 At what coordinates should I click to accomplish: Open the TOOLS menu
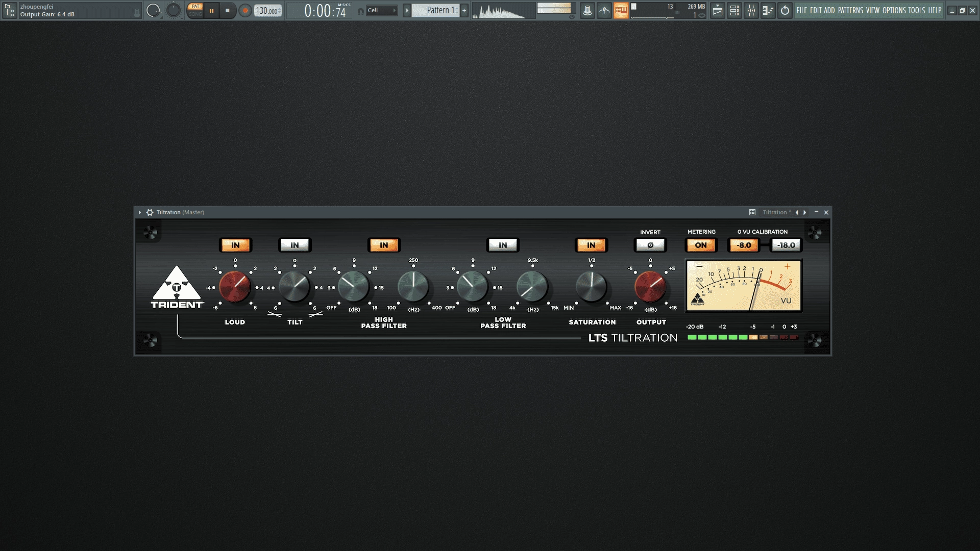pos(917,10)
